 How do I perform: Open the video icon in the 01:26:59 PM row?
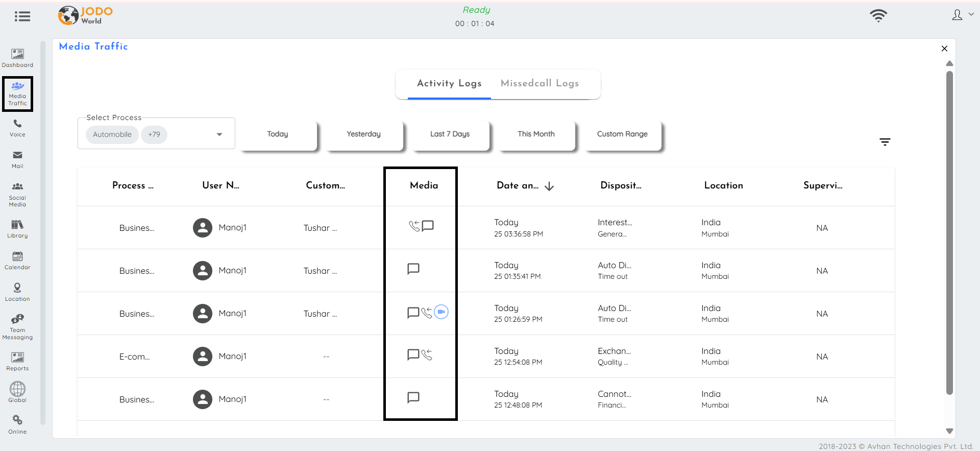click(441, 312)
